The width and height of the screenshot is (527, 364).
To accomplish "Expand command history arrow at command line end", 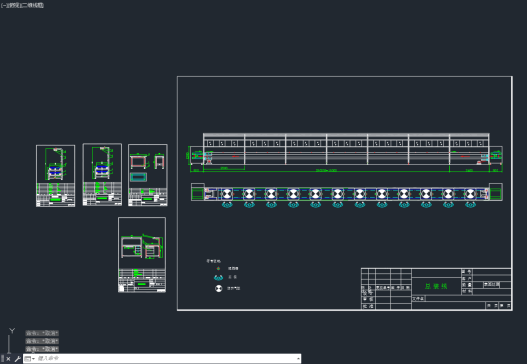I will click(x=298, y=359).
